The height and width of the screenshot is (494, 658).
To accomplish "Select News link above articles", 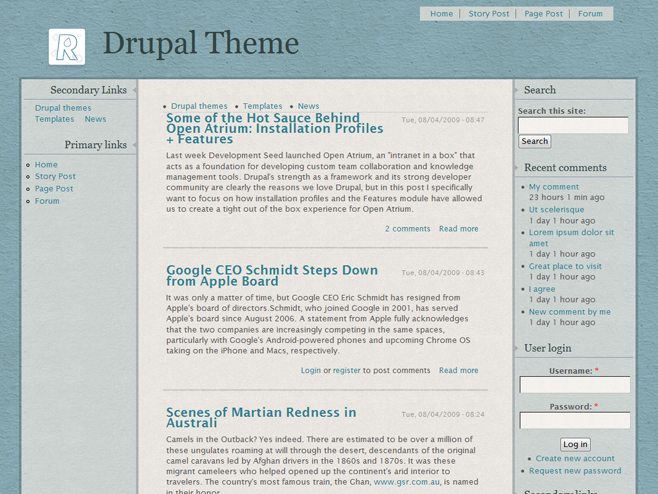I will [x=308, y=106].
